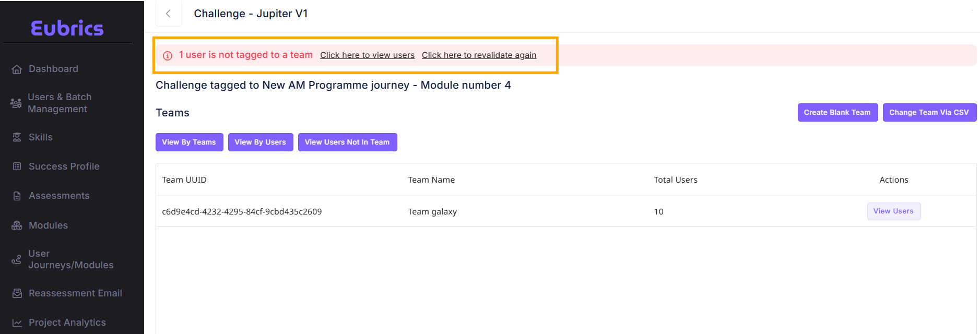
Task: Click the Skills sidebar icon
Action: (17, 137)
